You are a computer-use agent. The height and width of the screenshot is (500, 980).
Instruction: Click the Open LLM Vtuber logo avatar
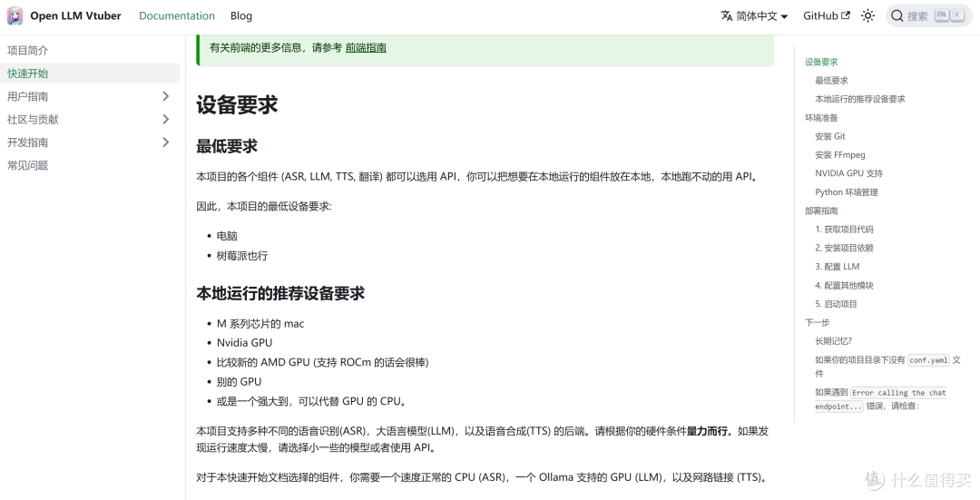pyautogui.click(x=15, y=15)
